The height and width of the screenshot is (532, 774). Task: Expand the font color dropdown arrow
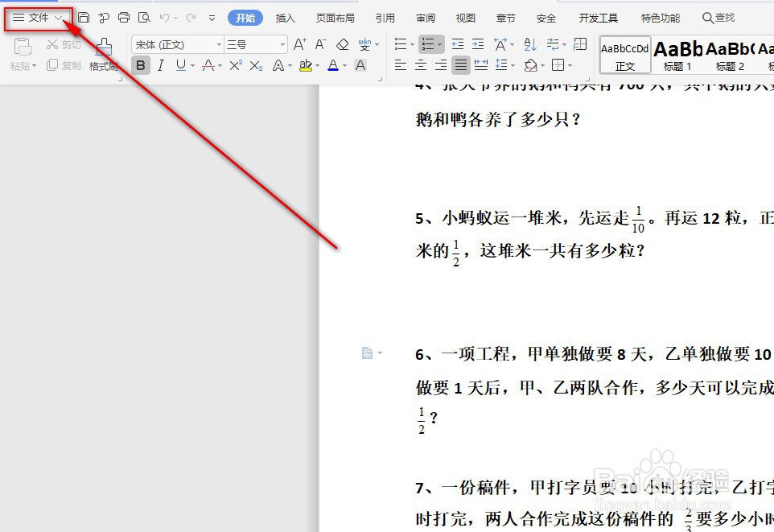(344, 64)
